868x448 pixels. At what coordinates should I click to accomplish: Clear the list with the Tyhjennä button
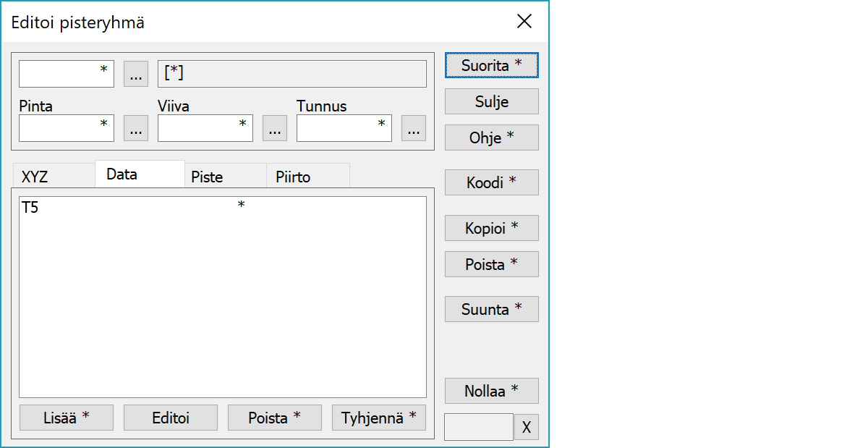point(379,418)
